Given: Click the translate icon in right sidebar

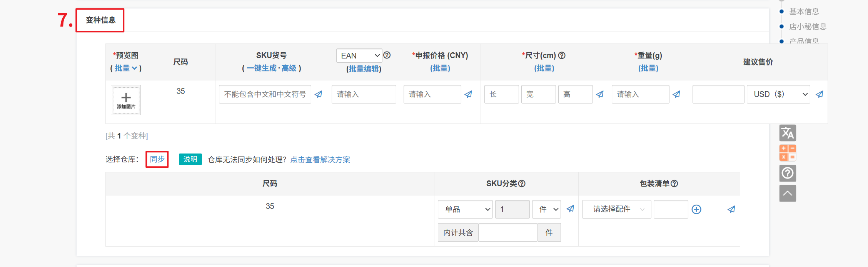Looking at the screenshot, I should point(788,133).
